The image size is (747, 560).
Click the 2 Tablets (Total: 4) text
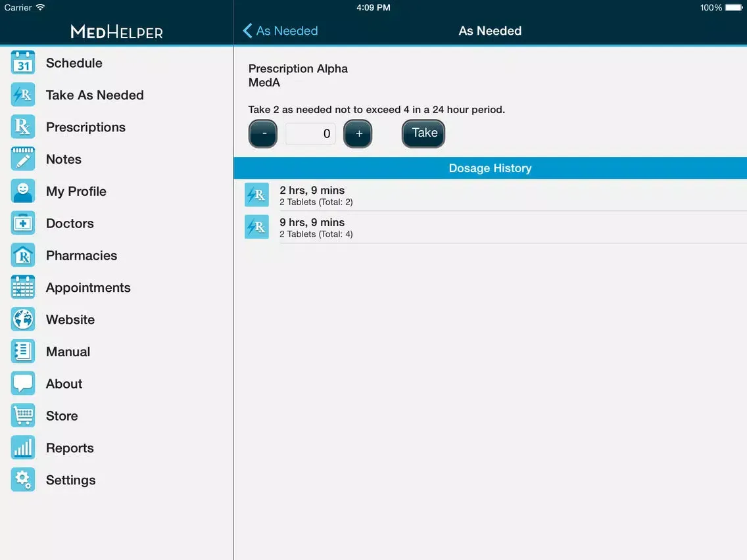316,234
